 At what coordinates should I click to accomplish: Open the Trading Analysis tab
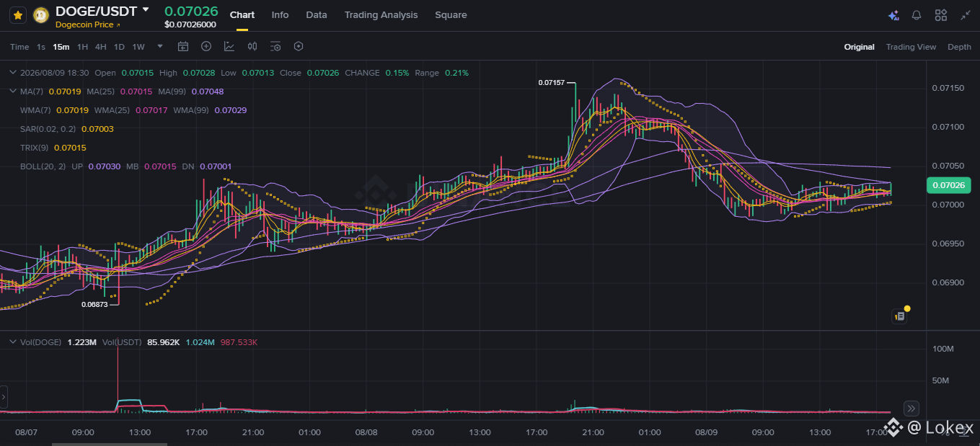click(x=381, y=15)
